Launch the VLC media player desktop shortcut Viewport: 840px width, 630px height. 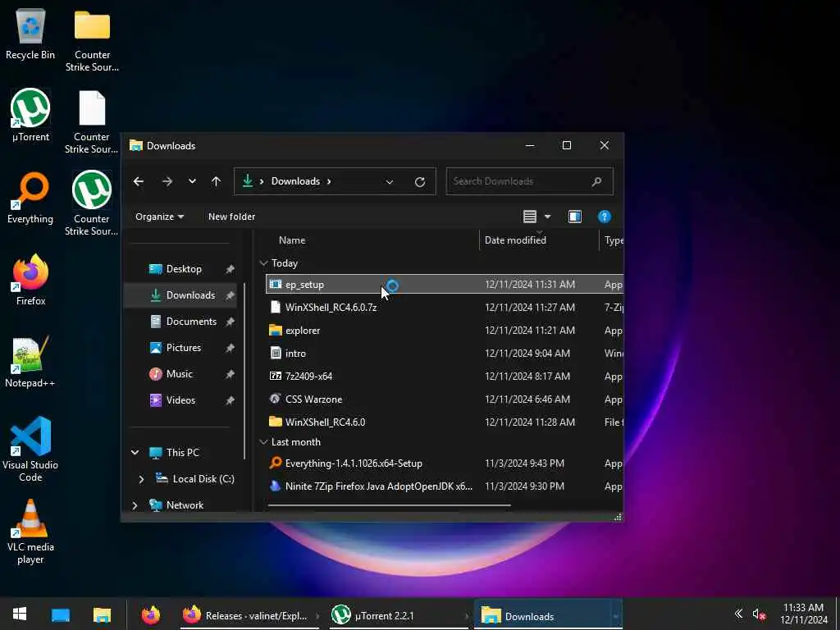30,532
